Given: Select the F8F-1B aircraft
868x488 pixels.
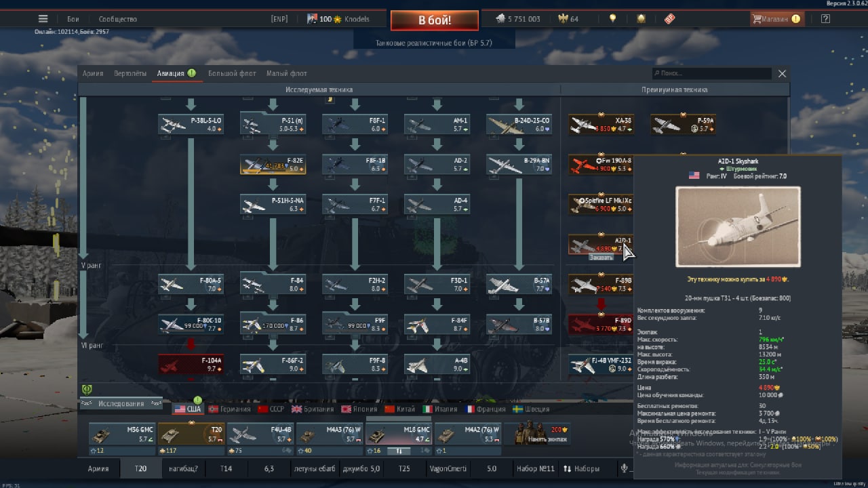Looking at the screenshot, I should click(355, 165).
